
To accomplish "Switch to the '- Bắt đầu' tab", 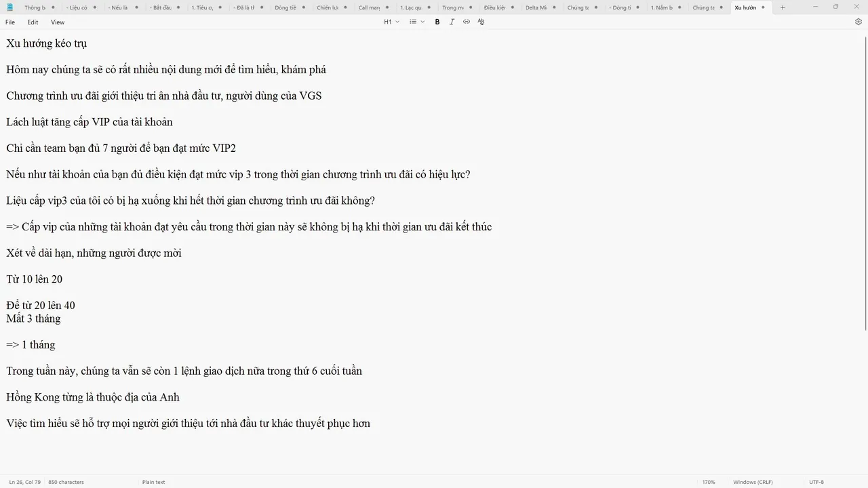I will coord(161,7).
